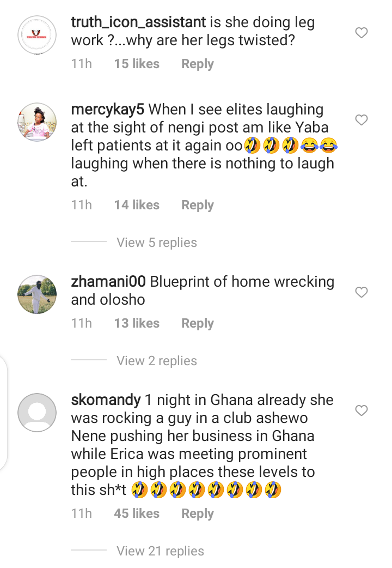View the 45 likes on skomandy's comment
Screen dimensions: 392x568
coord(137,513)
